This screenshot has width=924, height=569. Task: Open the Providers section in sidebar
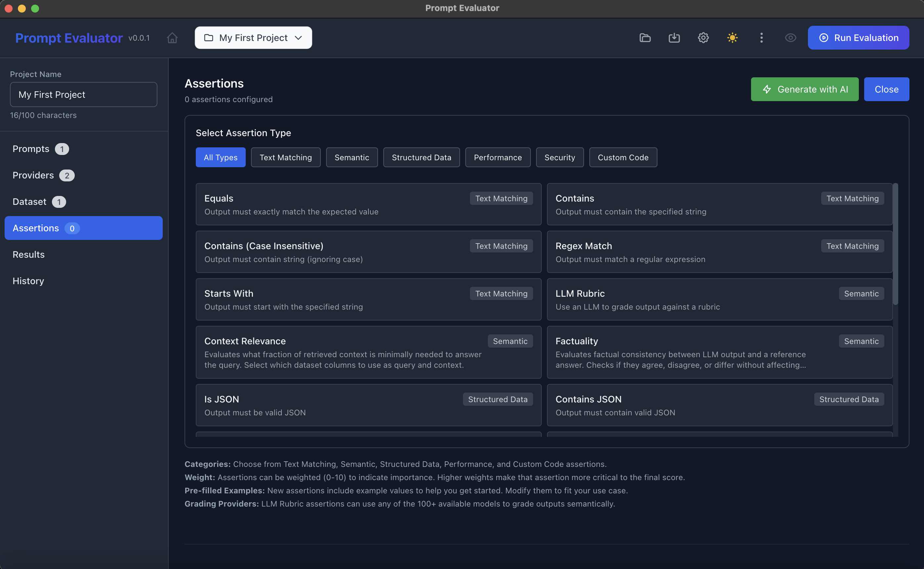click(33, 175)
